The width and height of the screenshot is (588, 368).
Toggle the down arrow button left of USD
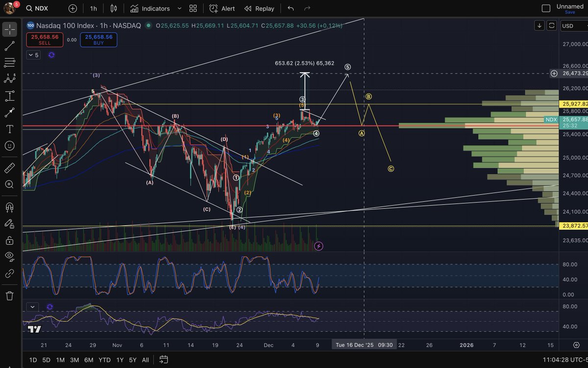click(539, 26)
